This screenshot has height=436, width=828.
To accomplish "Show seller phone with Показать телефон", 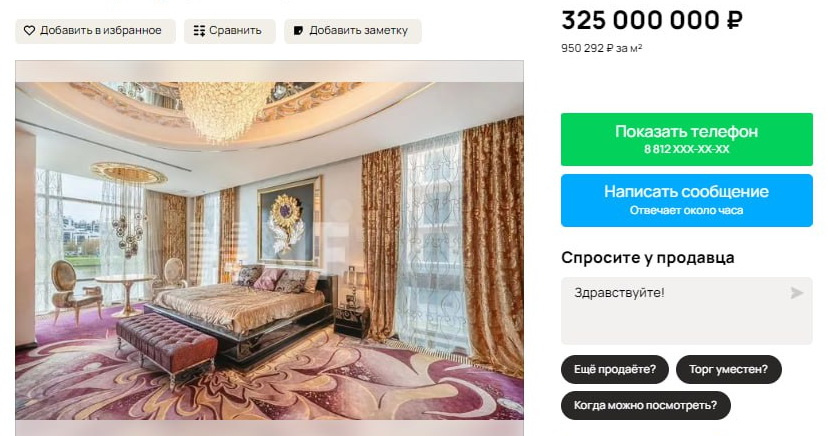I will pyautogui.click(x=686, y=139).
